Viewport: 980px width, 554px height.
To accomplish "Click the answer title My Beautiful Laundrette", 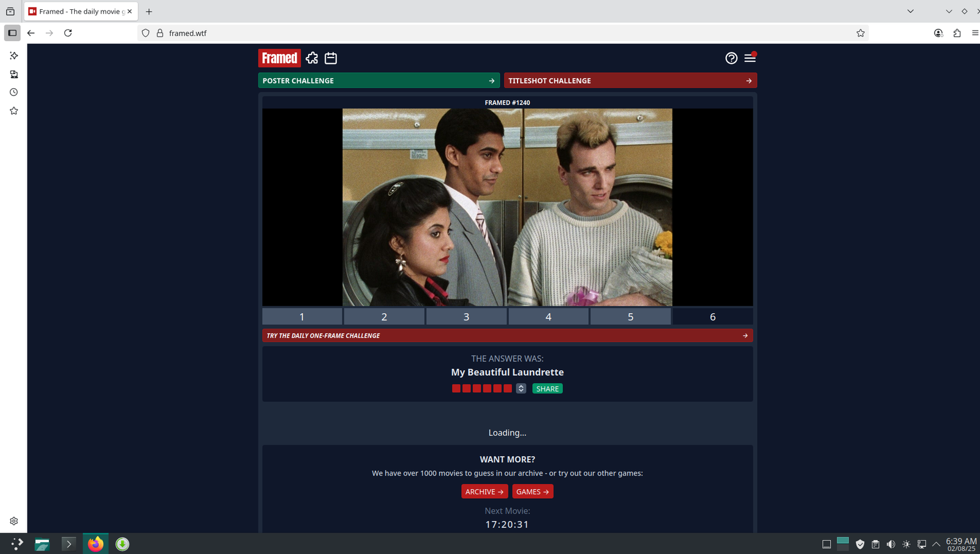I will (x=507, y=372).
